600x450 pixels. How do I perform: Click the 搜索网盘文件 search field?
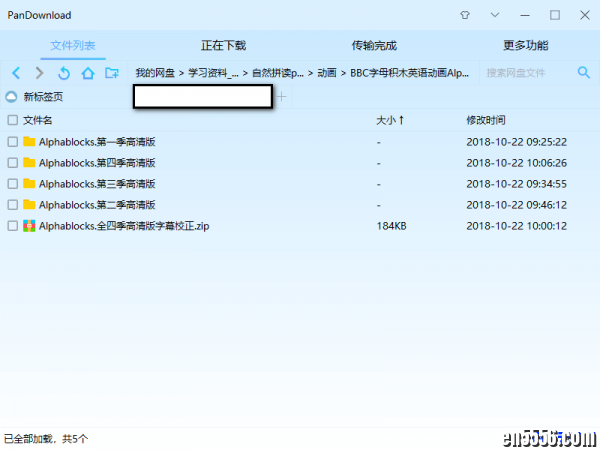click(525, 73)
